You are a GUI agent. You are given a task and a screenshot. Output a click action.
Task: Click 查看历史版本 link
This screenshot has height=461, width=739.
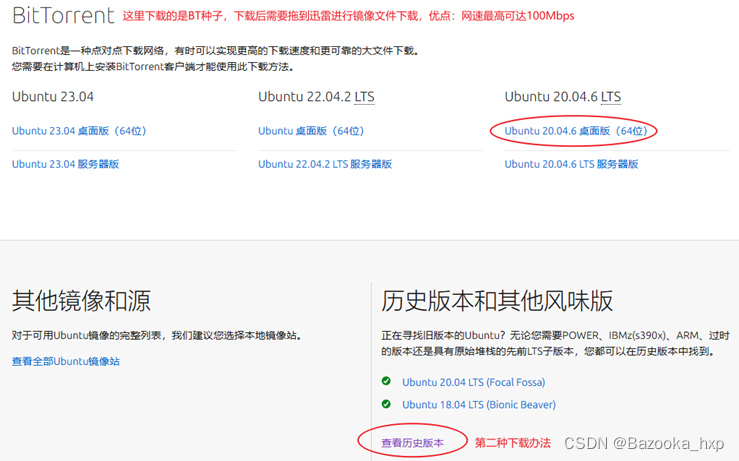(412, 443)
